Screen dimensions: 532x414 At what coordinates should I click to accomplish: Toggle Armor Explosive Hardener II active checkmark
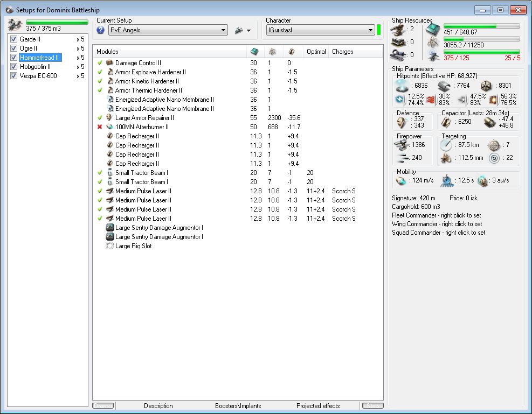point(100,72)
